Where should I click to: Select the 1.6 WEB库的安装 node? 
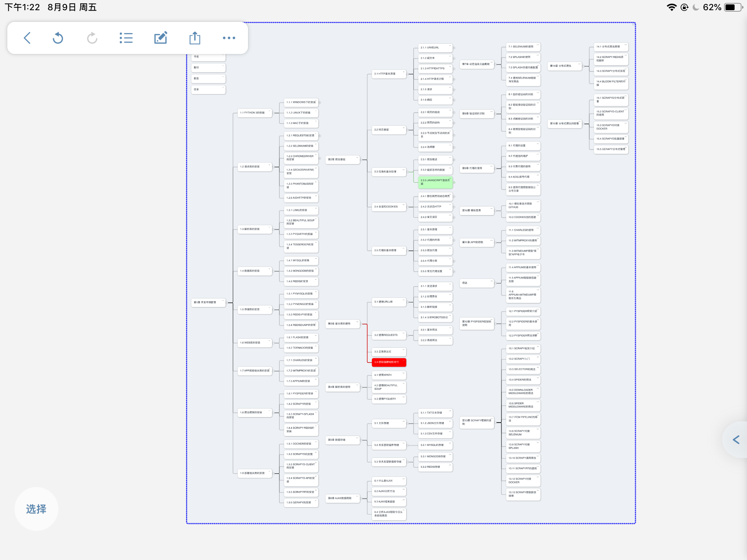(255, 343)
